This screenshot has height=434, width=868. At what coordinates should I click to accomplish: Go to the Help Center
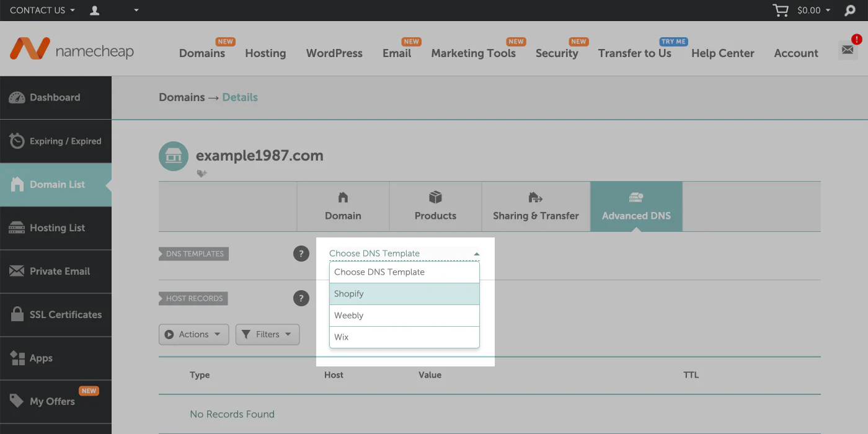[x=723, y=53]
